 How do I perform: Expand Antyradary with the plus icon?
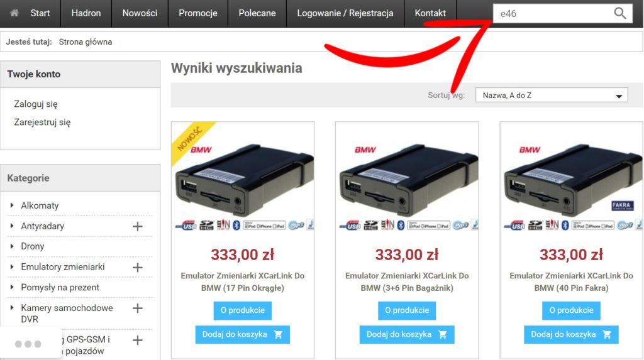pyautogui.click(x=138, y=226)
